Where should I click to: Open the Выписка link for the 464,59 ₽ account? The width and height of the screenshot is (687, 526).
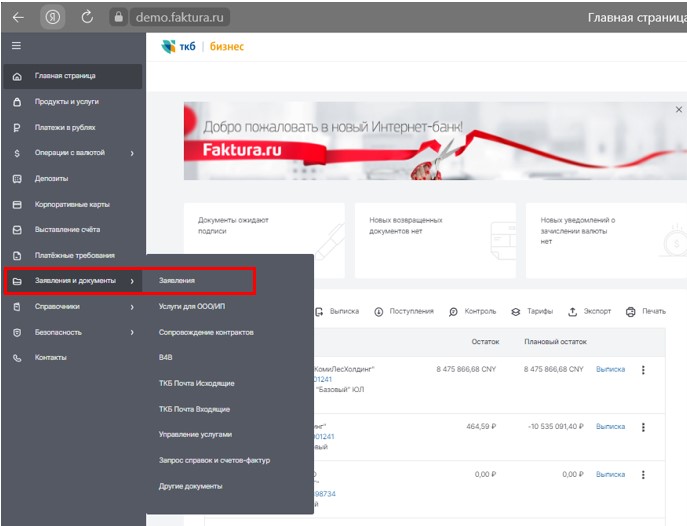610,426
